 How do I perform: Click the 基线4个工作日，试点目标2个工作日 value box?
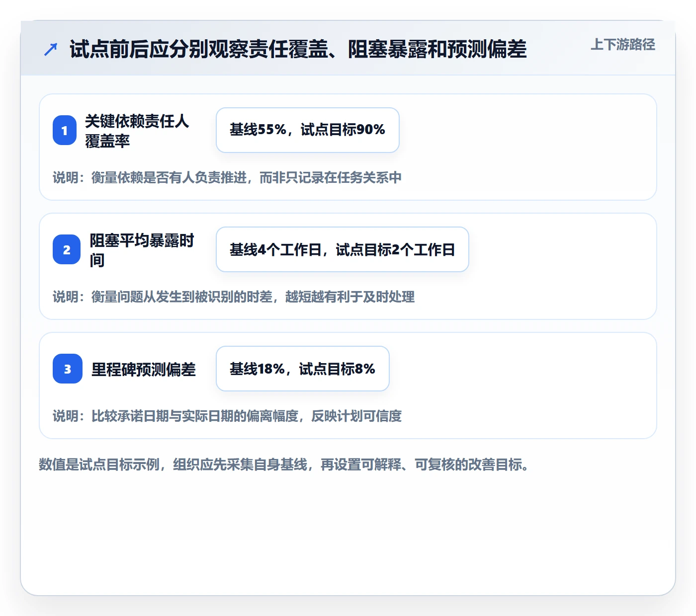343,249
